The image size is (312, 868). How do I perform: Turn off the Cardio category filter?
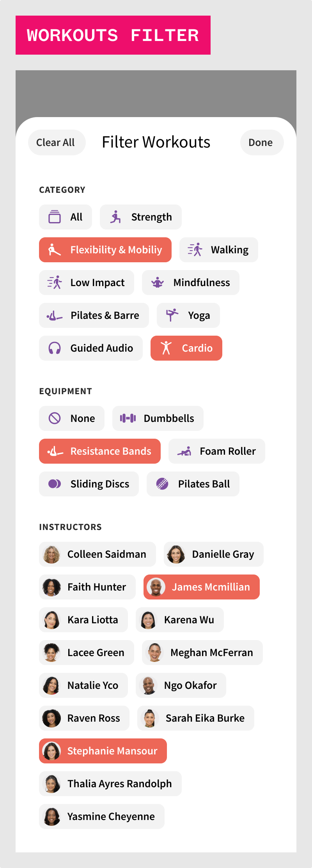186,348
